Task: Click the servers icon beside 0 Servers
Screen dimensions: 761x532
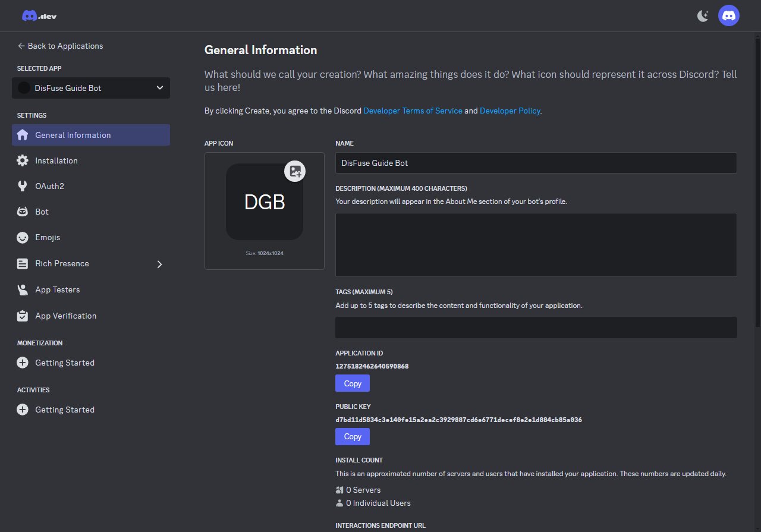Action: tap(339, 490)
